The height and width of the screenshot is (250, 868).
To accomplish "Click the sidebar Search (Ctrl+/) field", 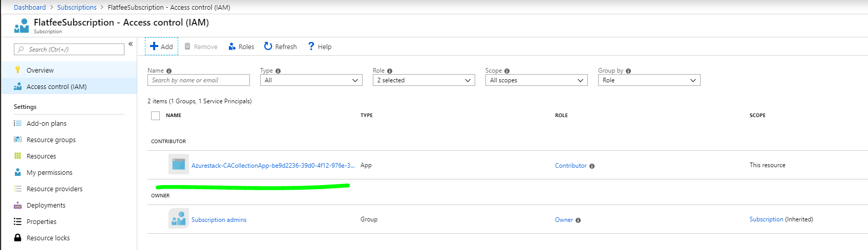I will [x=69, y=50].
